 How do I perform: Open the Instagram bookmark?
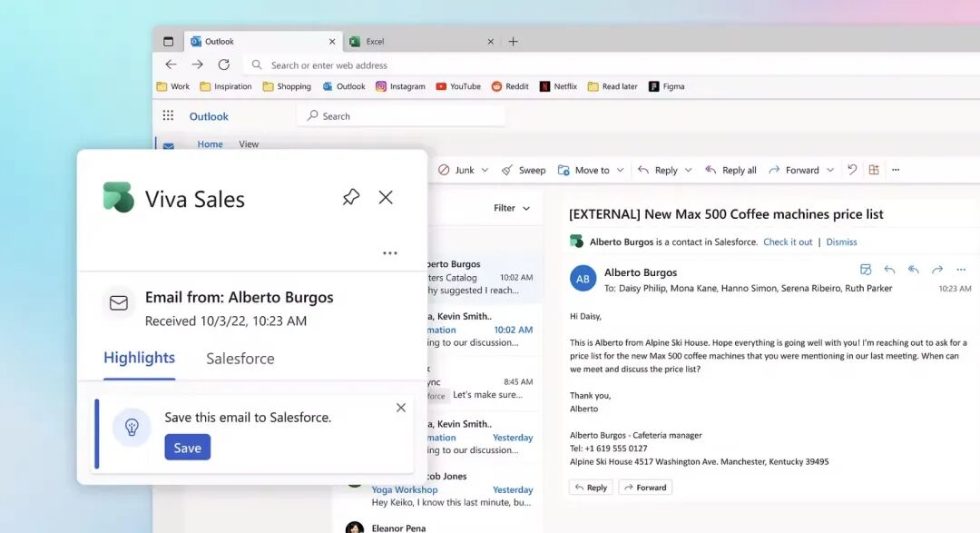[401, 86]
